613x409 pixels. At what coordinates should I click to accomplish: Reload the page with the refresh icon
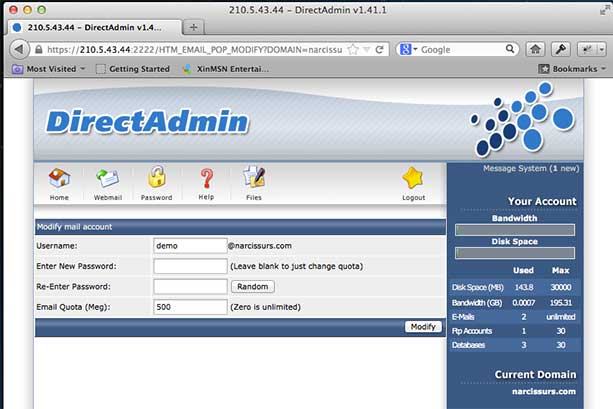click(x=379, y=50)
